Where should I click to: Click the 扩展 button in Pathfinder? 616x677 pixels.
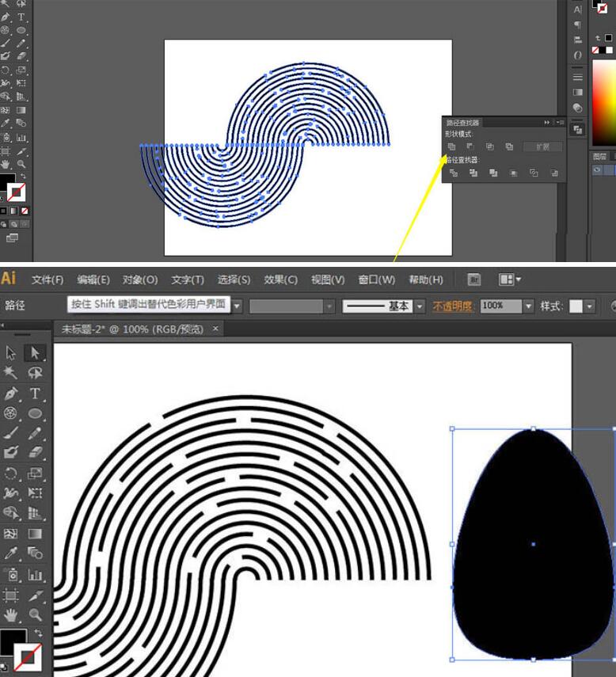pyautogui.click(x=542, y=146)
